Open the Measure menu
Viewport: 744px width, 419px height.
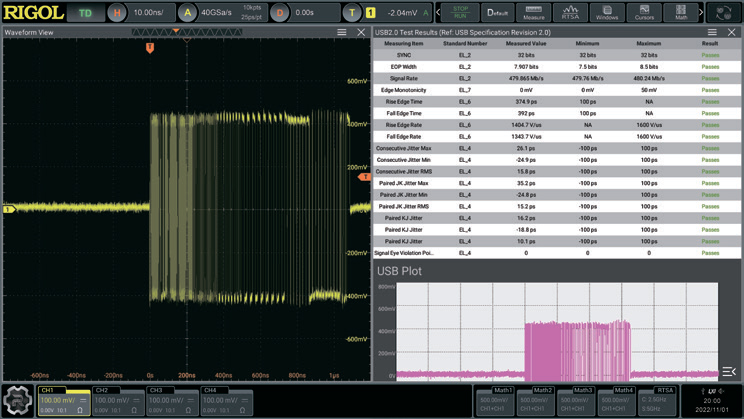pos(534,12)
